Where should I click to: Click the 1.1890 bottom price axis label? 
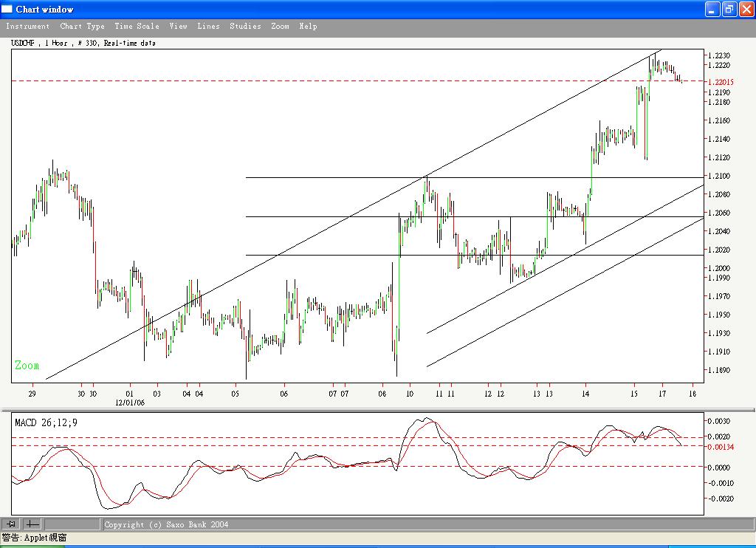click(x=719, y=371)
